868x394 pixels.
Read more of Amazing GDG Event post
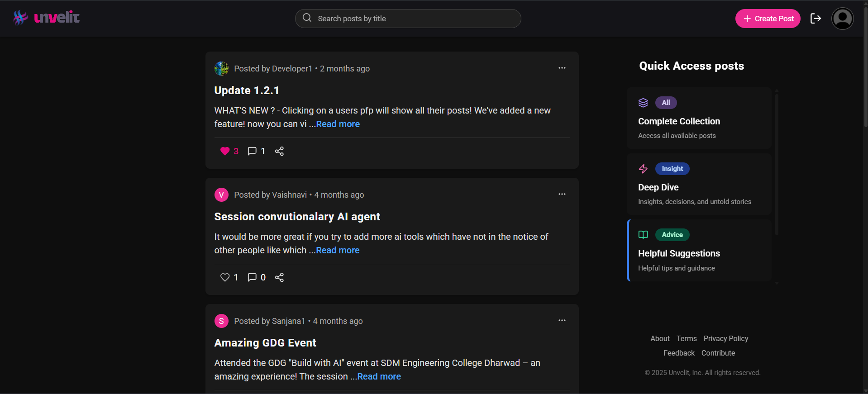(379, 376)
